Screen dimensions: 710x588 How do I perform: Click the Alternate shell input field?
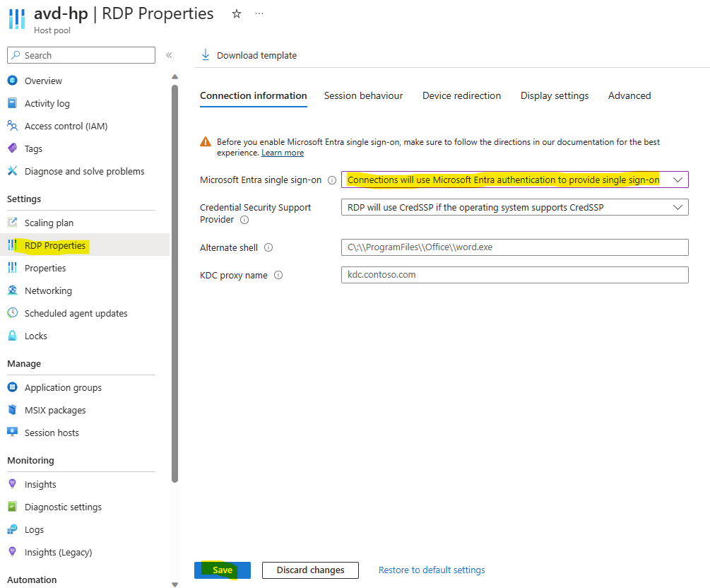point(515,247)
